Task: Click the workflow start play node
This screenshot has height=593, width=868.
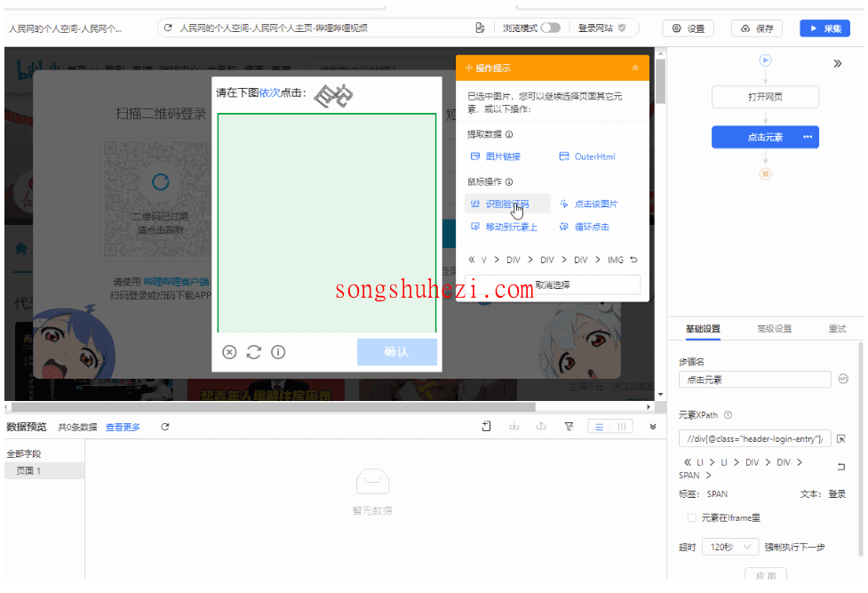Action: tap(765, 60)
